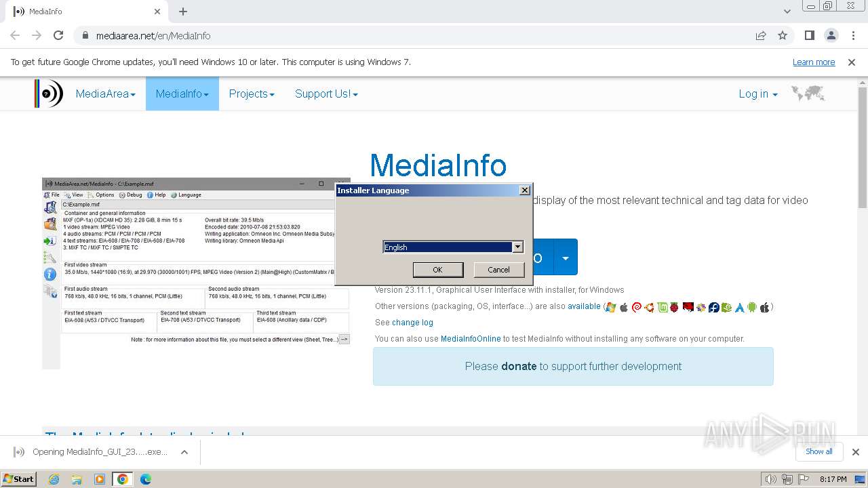Cancel the Installer Language dialog
868x488 pixels.
point(498,270)
